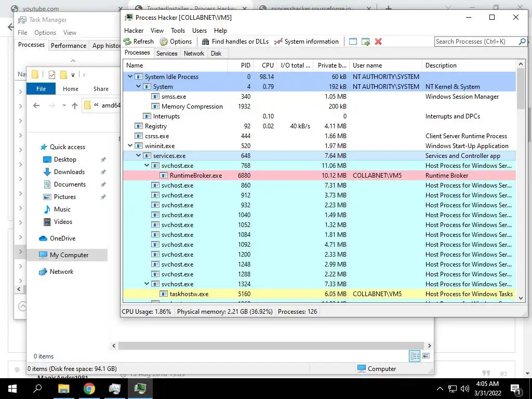Collapse the System Idle Process tree node
The image size is (532, 399).
click(x=130, y=77)
